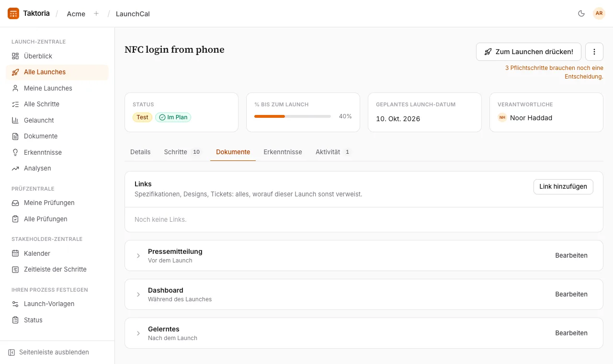Open Kalender icon in sidebar
The width and height of the screenshot is (613, 364).
(15, 253)
